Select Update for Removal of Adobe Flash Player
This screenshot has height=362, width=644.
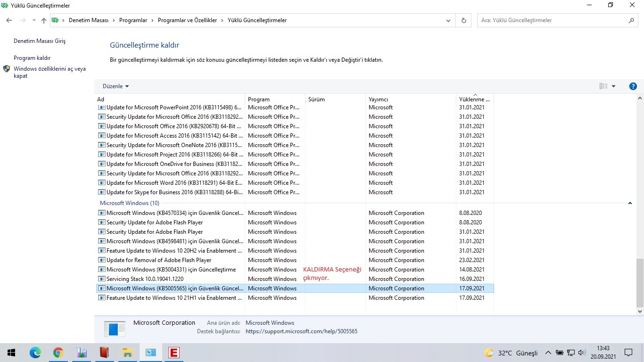pos(295,260)
